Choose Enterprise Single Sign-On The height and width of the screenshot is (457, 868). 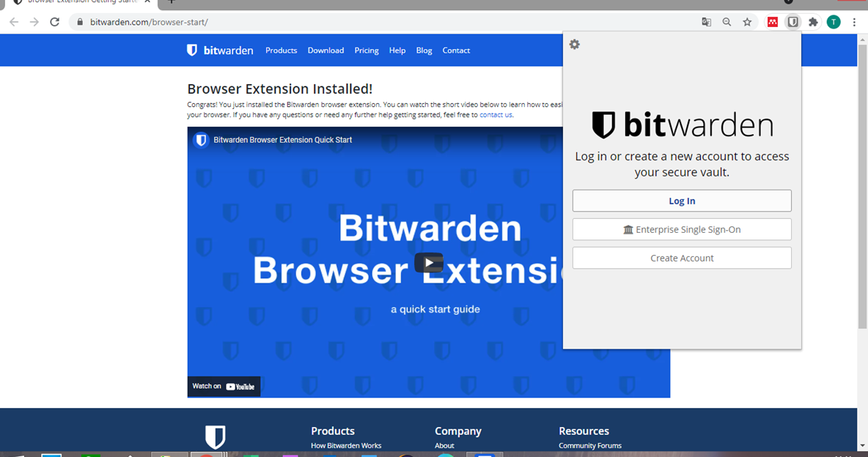tap(682, 230)
